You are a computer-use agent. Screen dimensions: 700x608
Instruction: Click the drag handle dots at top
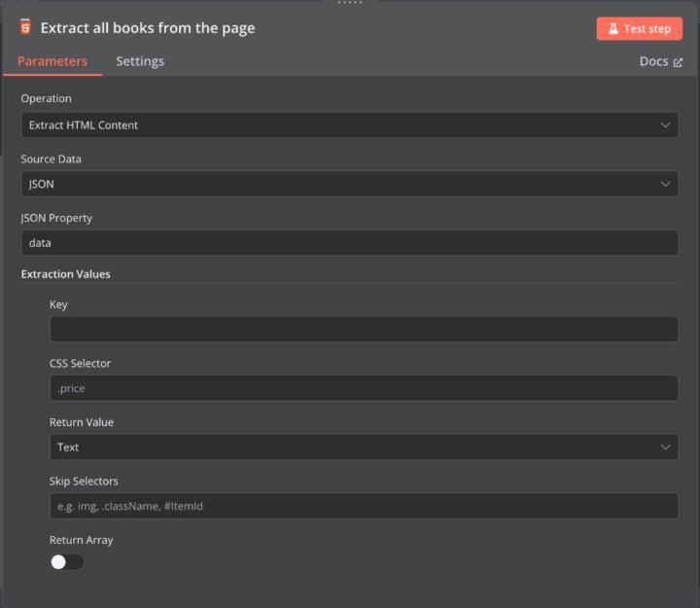tap(350, 3)
